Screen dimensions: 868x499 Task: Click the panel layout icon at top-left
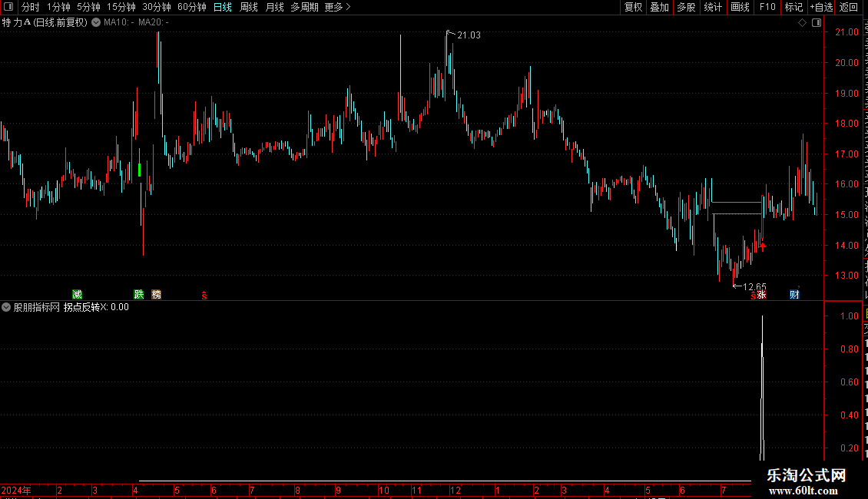point(8,7)
